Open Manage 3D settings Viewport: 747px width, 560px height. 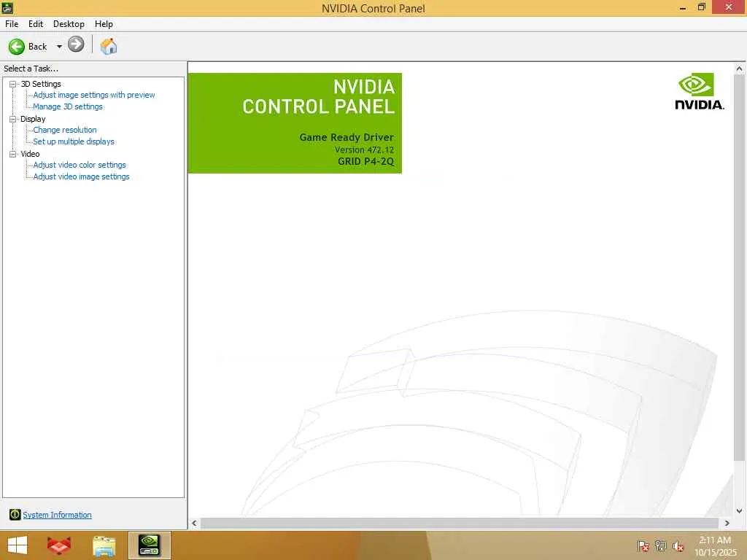68,106
